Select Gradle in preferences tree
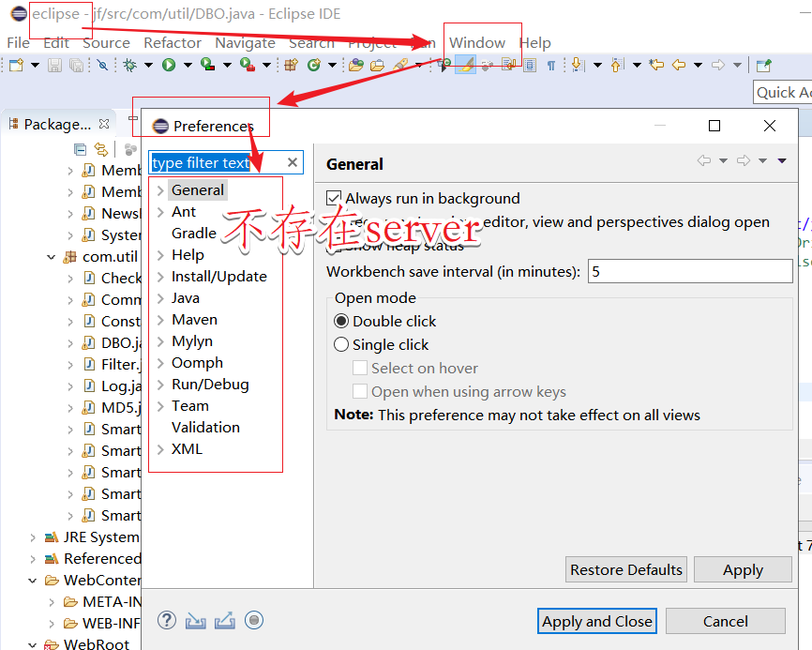This screenshot has width=812, height=650. coord(194,233)
